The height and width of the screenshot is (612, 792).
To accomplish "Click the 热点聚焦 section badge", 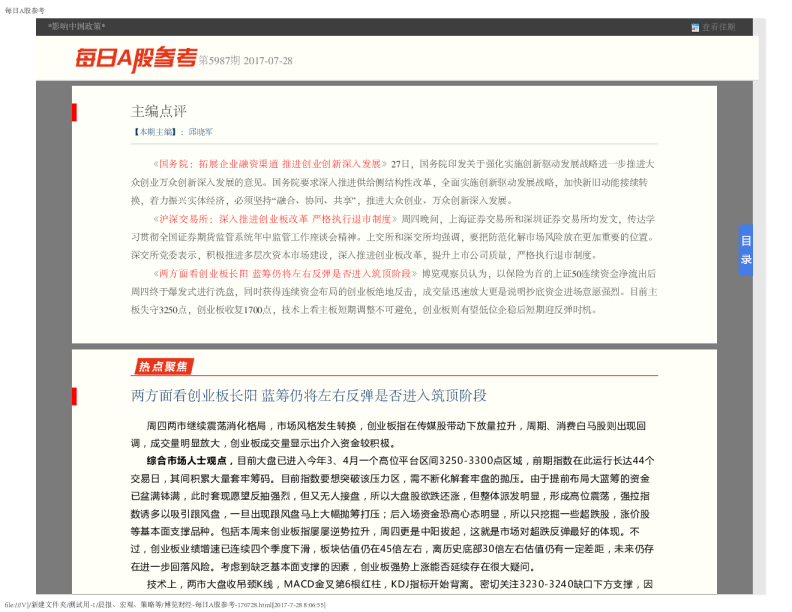I will [163, 367].
